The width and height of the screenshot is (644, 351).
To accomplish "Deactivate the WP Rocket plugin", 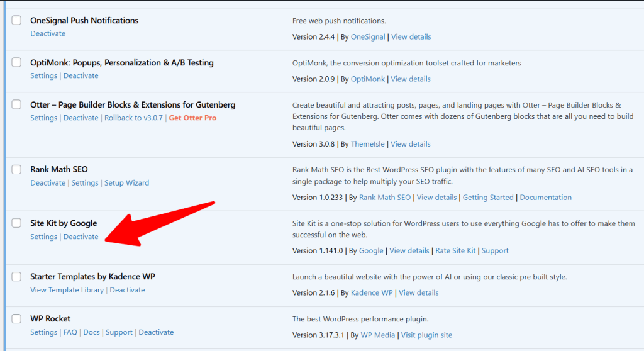I will pos(156,332).
